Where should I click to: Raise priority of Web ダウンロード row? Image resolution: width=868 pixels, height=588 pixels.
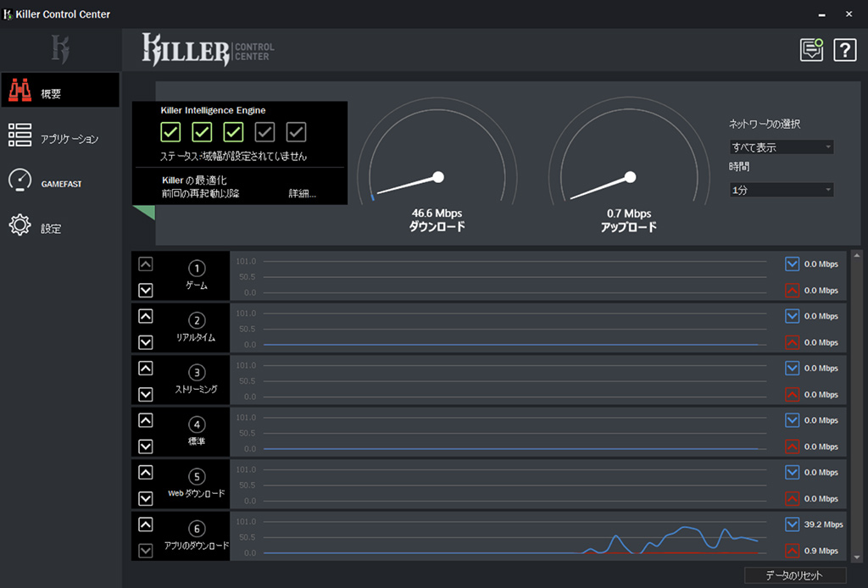point(146,473)
